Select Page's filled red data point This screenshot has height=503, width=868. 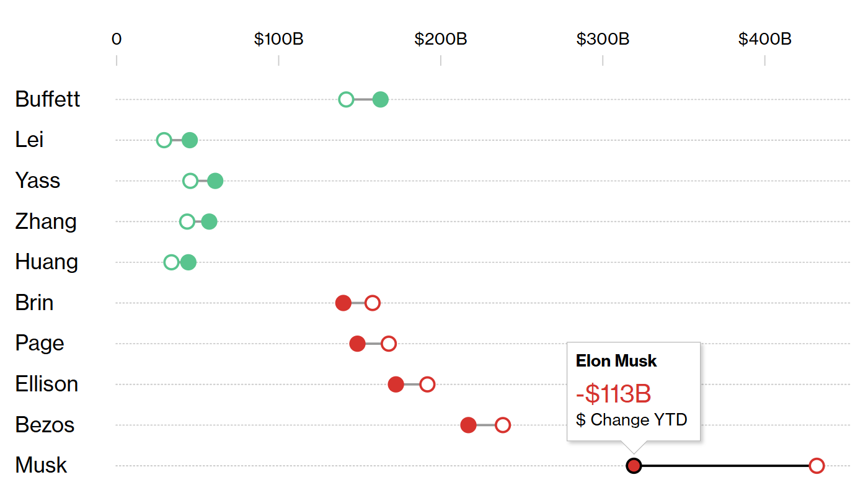tap(357, 344)
